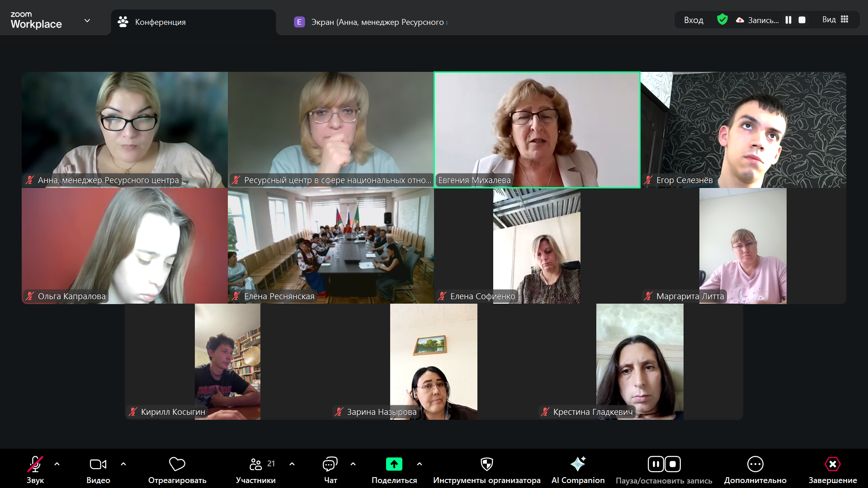Open the Чат chat icon
The image size is (868, 488).
[x=330, y=464]
